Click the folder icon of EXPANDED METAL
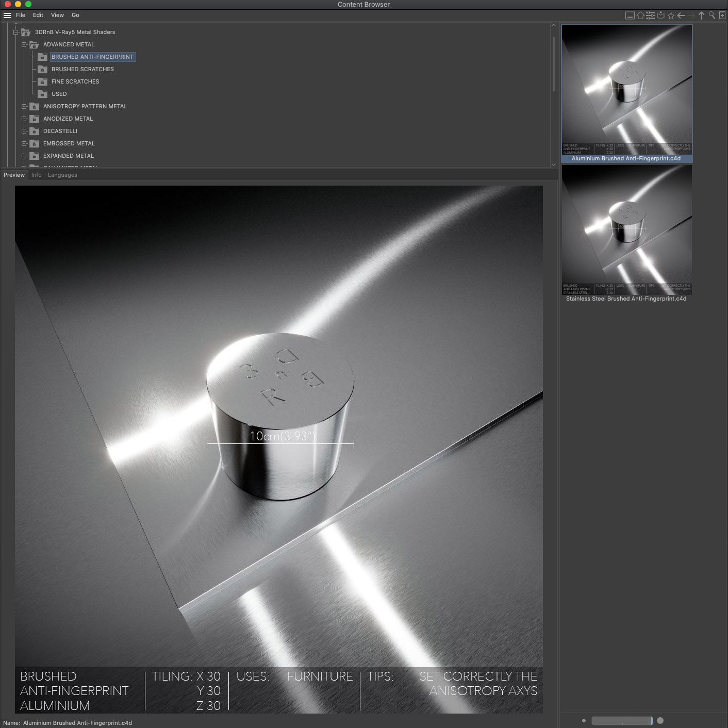Screen dimensions: 728x728 click(x=34, y=156)
